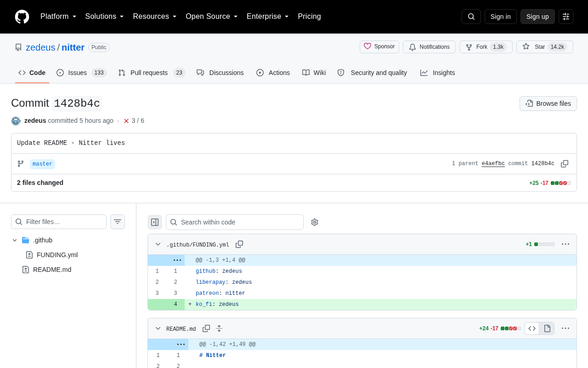This screenshot has height=368, width=588.
Task: Open the Actions tab
Action: tap(273, 73)
